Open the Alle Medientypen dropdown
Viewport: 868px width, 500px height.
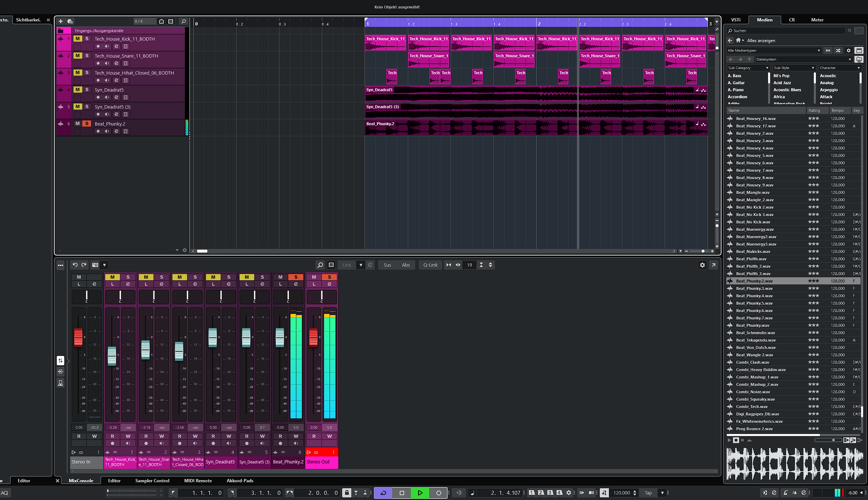(x=774, y=51)
